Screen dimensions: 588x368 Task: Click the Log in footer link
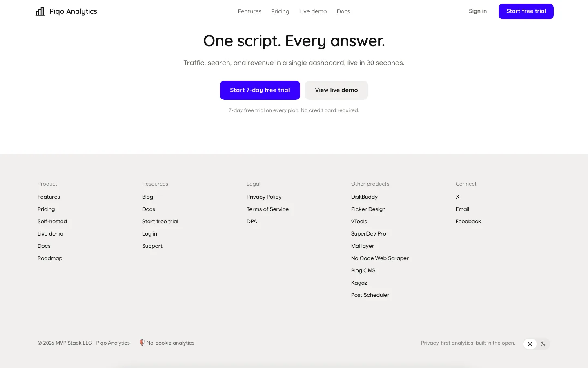point(149,233)
